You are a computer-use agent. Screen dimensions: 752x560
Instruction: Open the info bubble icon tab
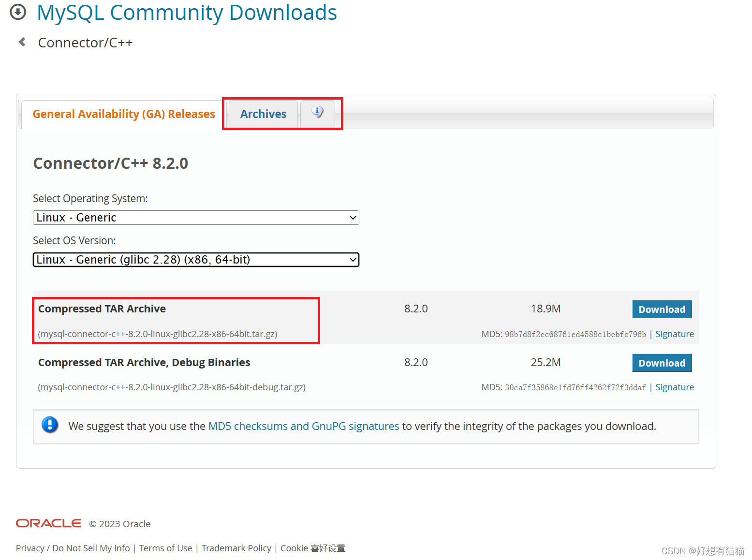point(317,113)
